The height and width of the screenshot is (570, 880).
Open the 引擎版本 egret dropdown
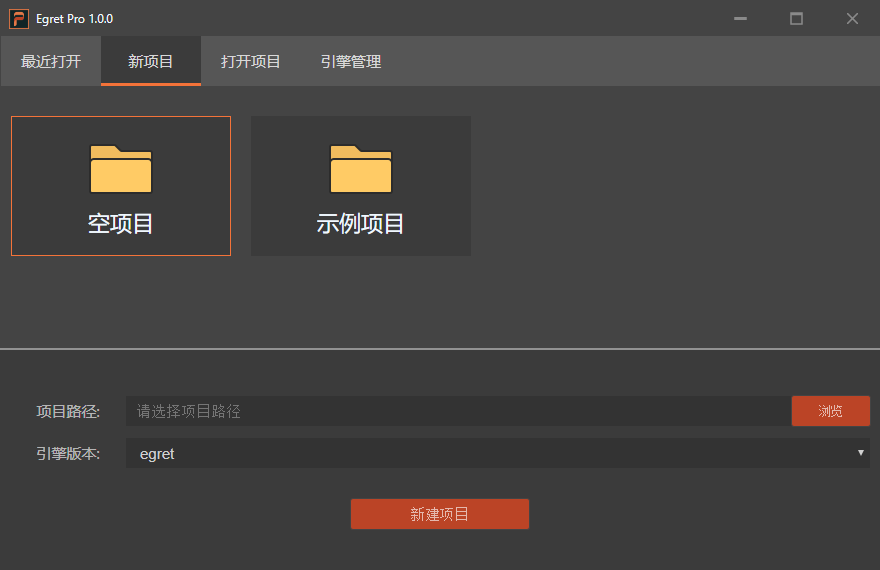click(498, 453)
